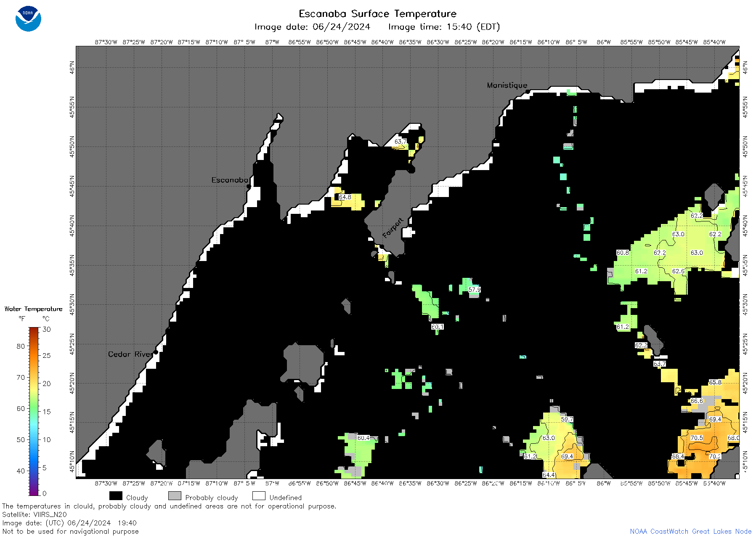Open the NOAA CoastWatch Great Lakes Node link

690,531
